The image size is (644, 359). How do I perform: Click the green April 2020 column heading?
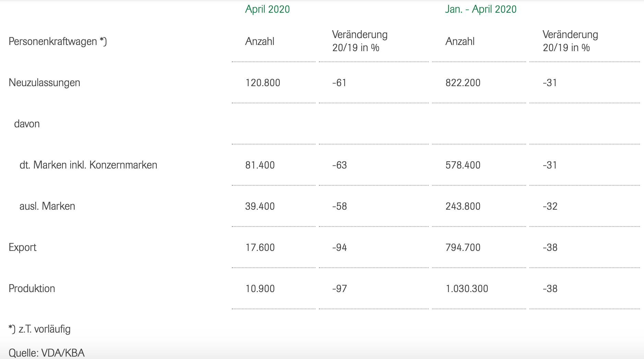(x=267, y=9)
